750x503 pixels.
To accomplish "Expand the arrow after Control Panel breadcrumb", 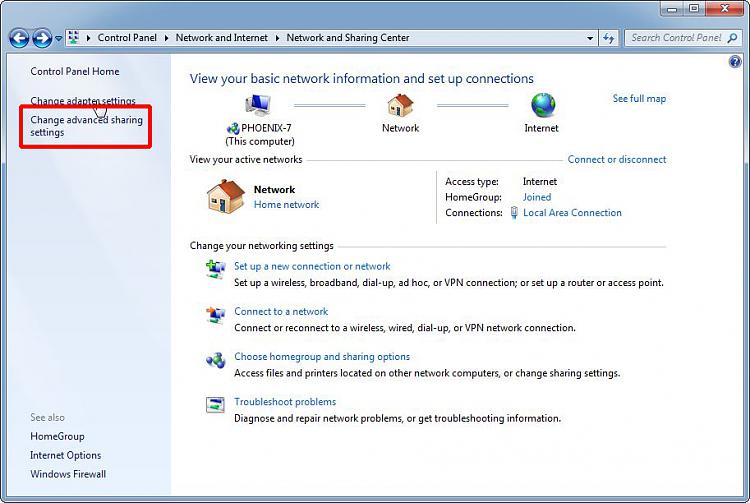I will 166,38.
